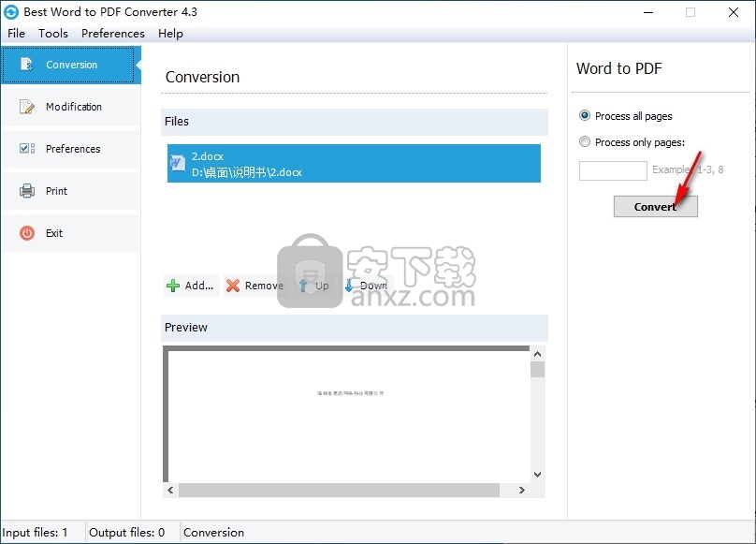Switch to the Print section

point(71,191)
